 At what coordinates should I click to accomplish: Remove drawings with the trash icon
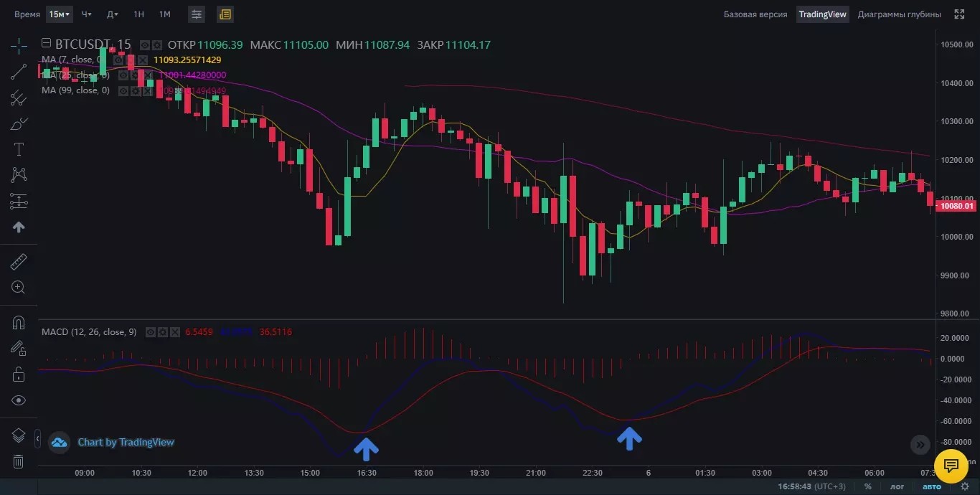[x=19, y=461]
